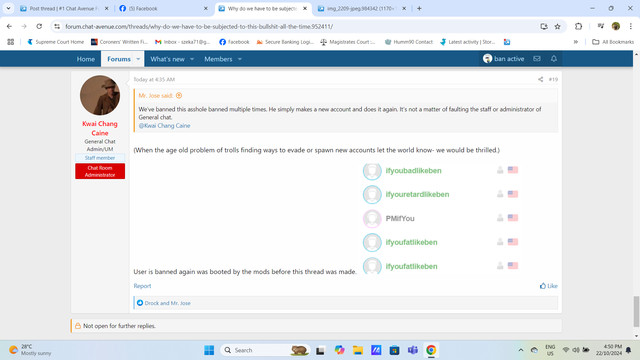640x360 pixels.
Task: Click the Report link under the post
Action: point(142,286)
